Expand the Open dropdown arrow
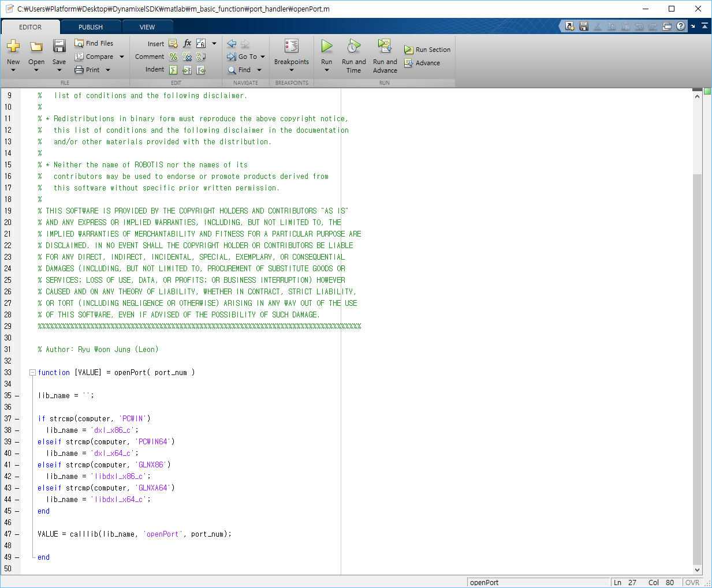Screen dimensions: 712x588 36,70
